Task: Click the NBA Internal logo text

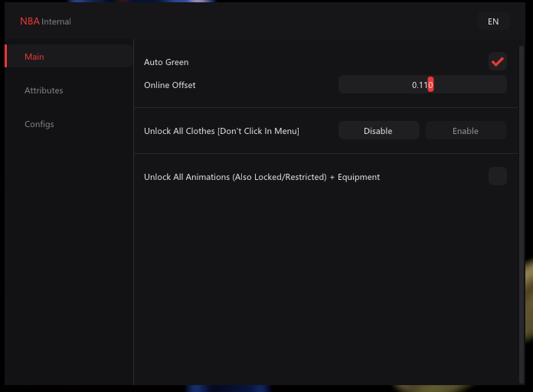Action: [45, 21]
